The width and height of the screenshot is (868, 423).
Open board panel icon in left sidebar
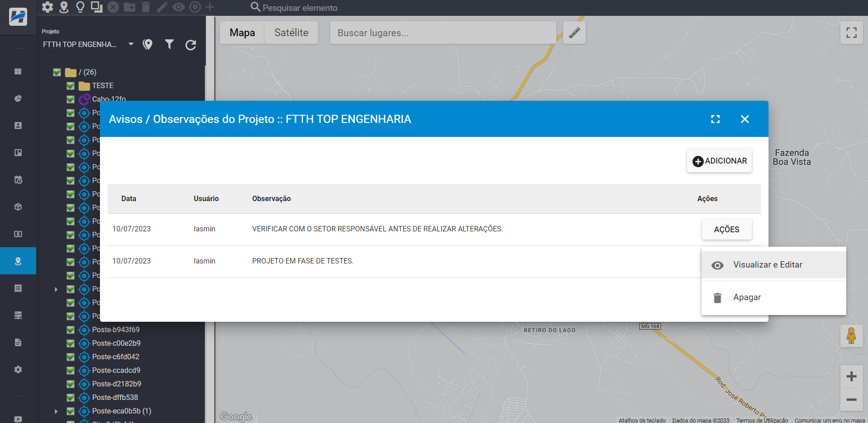[x=18, y=153]
